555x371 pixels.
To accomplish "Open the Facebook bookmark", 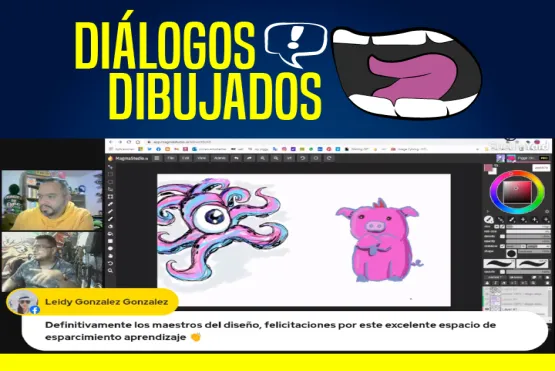I will pyautogui.click(x=159, y=149).
